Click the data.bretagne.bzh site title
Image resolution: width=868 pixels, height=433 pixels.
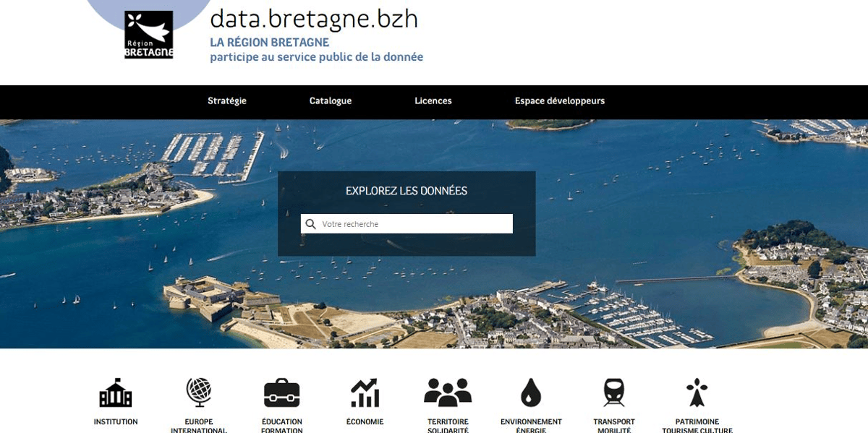(x=314, y=18)
